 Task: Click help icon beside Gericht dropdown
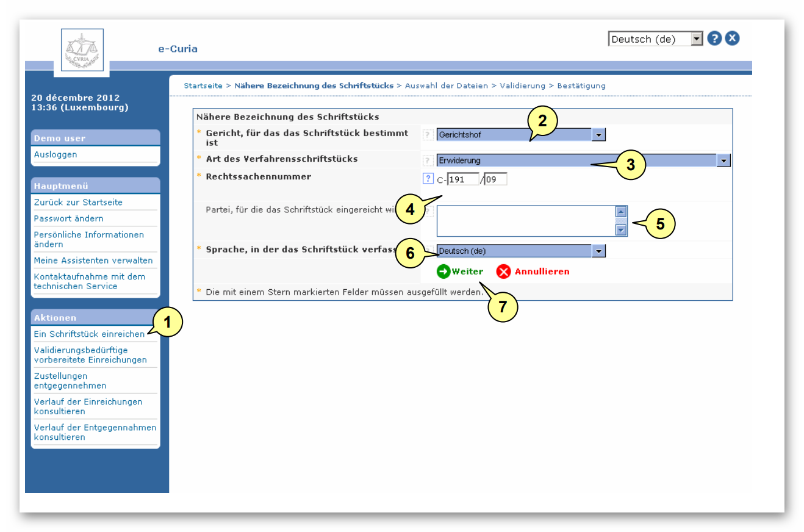coord(428,135)
